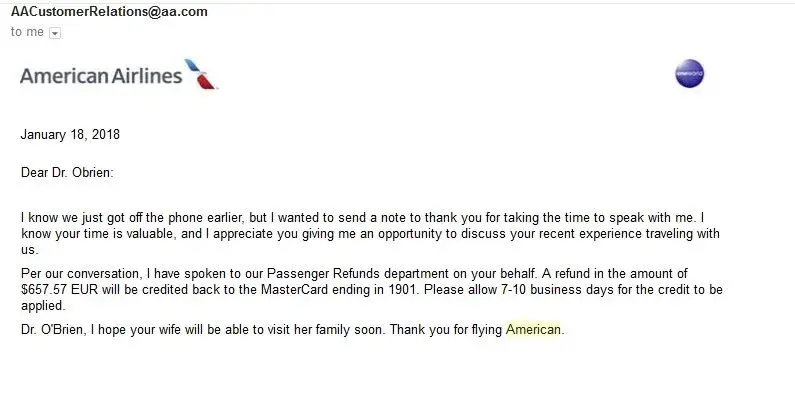
Task: Click the date January 18, 2018
Action: (70, 134)
